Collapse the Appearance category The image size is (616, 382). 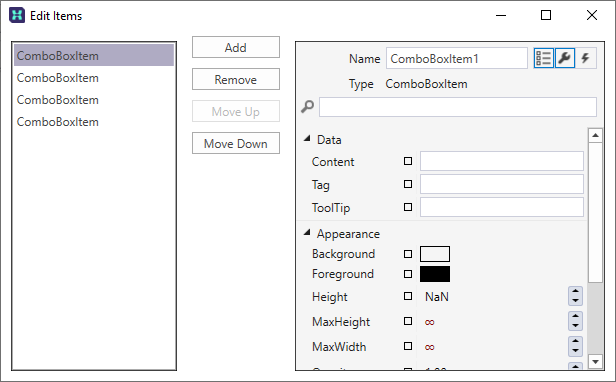point(307,233)
